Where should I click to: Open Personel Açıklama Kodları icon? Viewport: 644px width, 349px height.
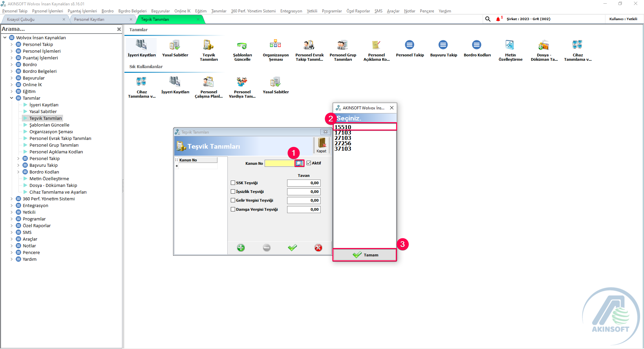point(376,50)
